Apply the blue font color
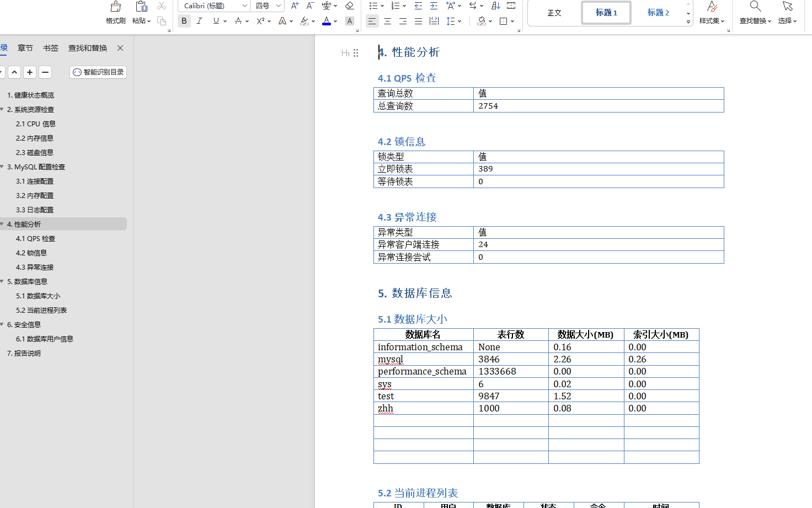812x508 pixels. [327, 21]
